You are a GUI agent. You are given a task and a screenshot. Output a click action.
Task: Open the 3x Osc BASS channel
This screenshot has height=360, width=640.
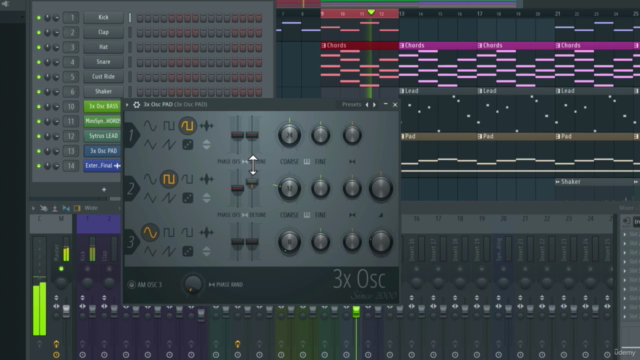coord(102,106)
